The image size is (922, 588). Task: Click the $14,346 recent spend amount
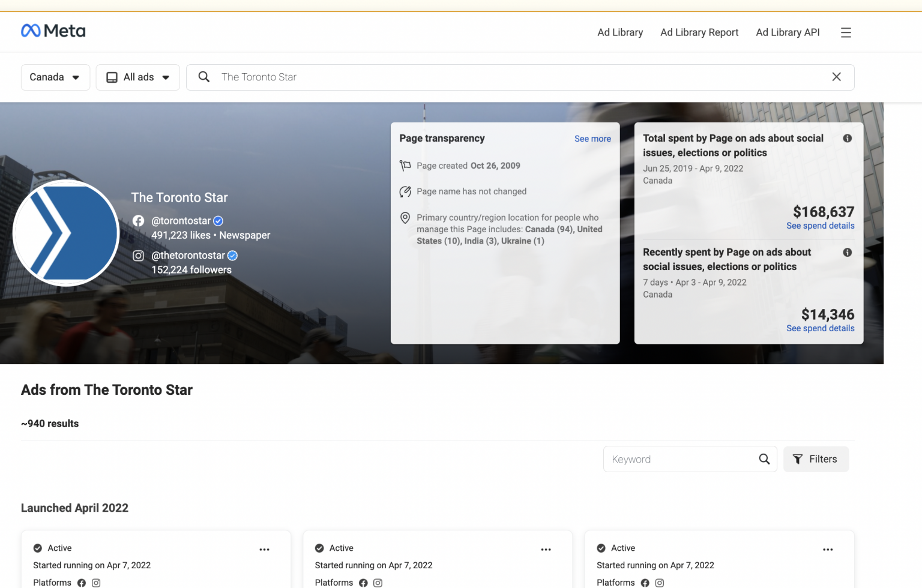pyautogui.click(x=828, y=314)
